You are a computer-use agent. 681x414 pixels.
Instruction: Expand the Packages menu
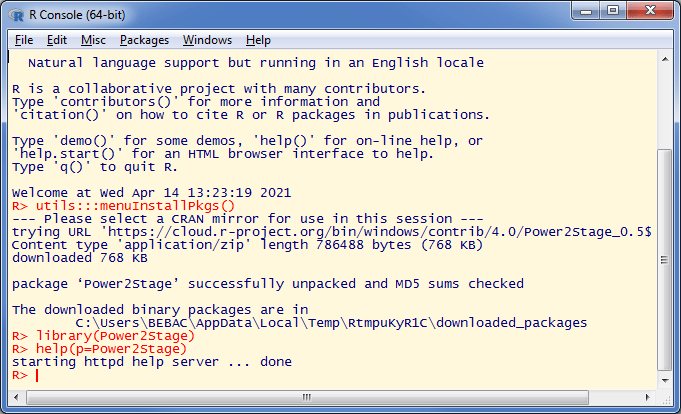[x=144, y=40]
